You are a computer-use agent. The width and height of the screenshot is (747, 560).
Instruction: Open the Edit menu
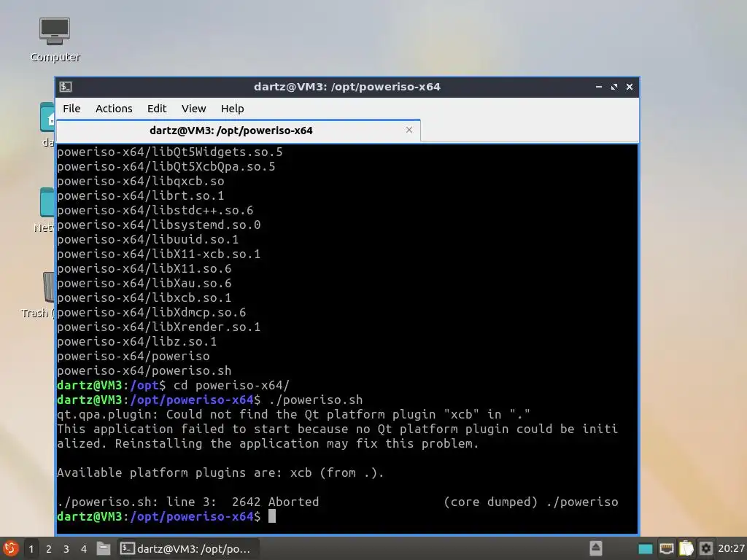click(x=157, y=109)
